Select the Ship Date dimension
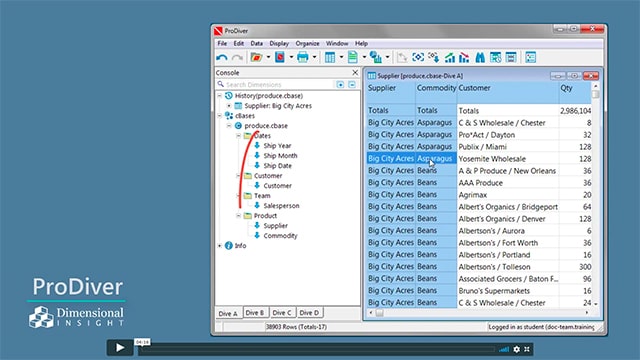The width and height of the screenshot is (640, 360). click(x=278, y=166)
